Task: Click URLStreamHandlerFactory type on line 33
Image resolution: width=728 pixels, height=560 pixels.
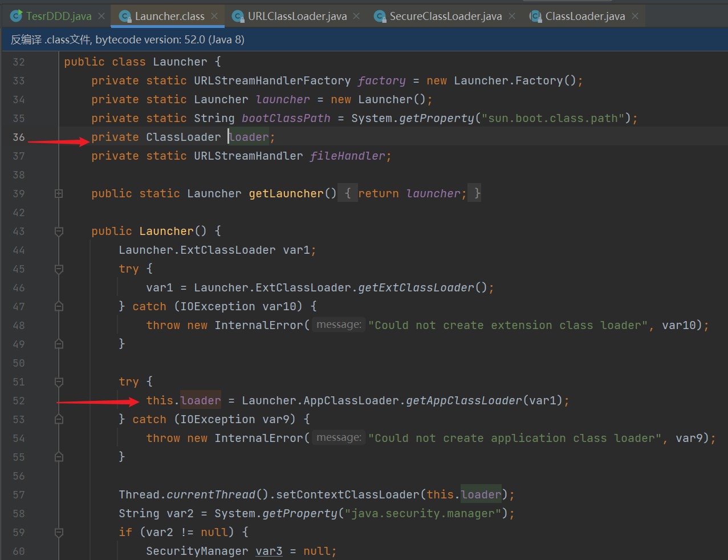Action: click(273, 80)
